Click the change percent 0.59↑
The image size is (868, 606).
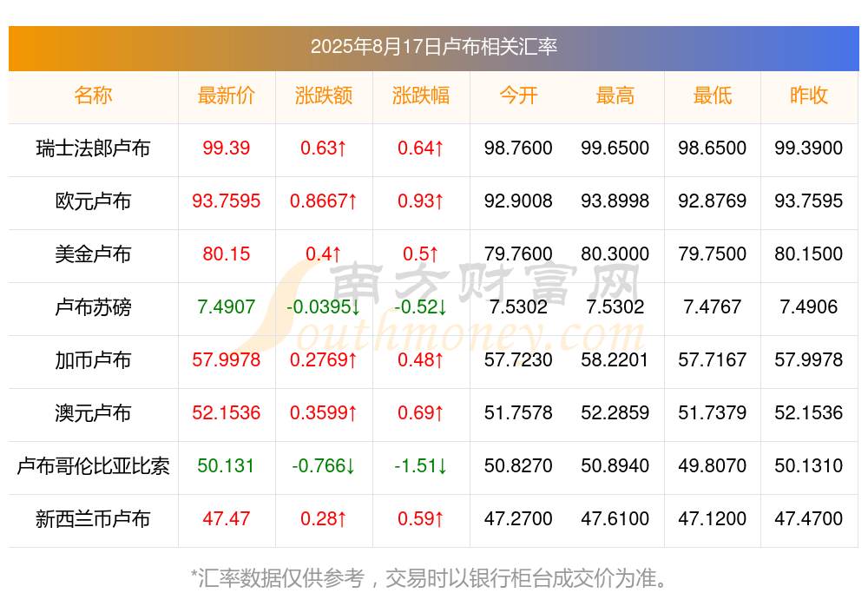pyautogui.click(x=421, y=519)
